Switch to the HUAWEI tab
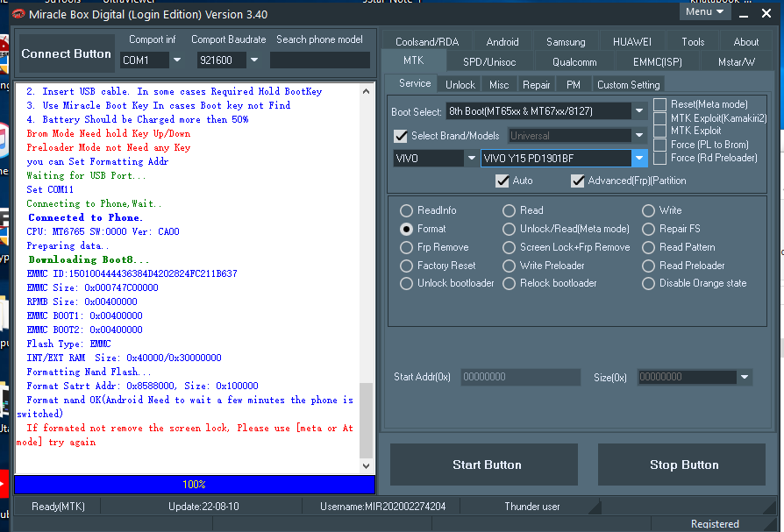Screen dimensions: 784x532 click(x=632, y=42)
